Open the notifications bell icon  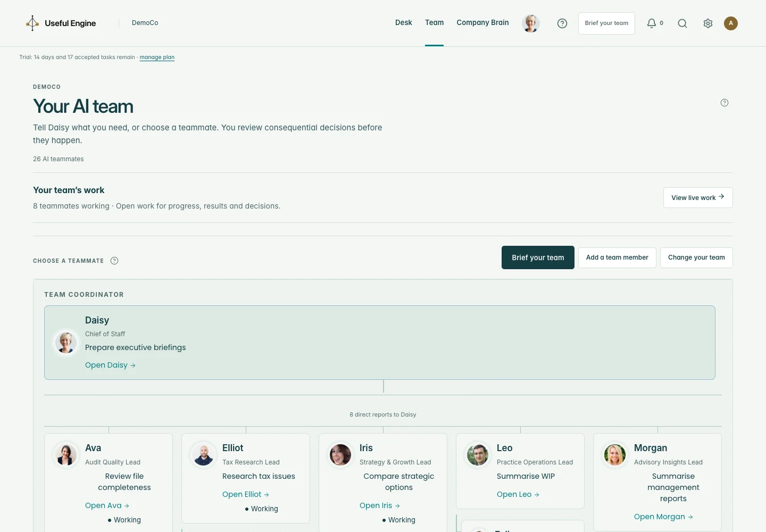coord(652,23)
